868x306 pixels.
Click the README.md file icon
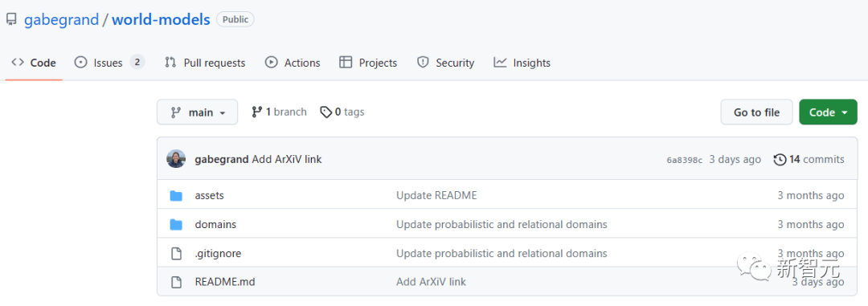pos(176,282)
